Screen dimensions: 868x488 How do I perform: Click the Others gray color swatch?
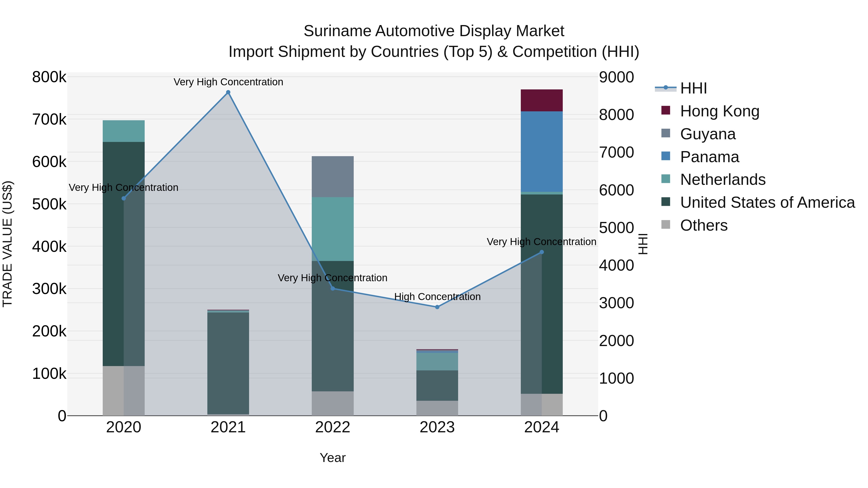click(x=666, y=224)
